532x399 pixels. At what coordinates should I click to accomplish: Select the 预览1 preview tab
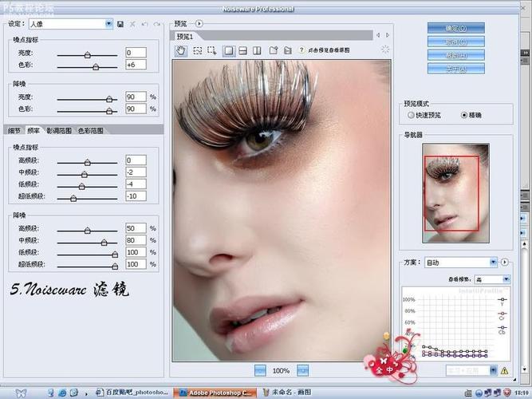click(185, 37)
